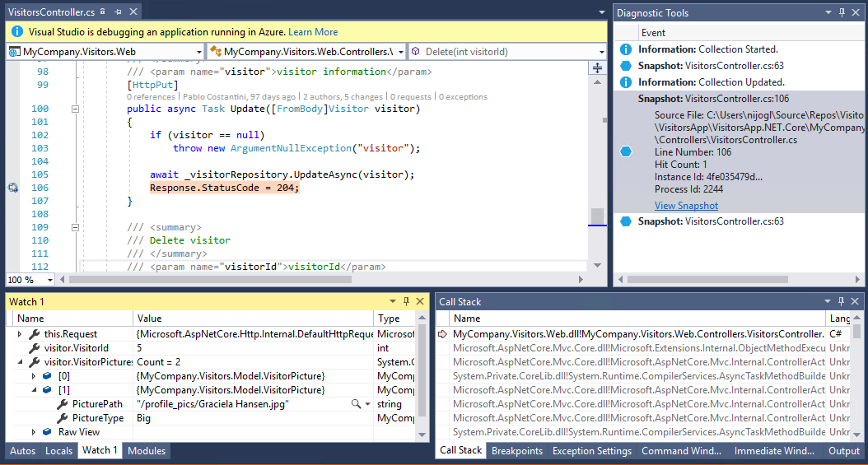Image resolution: width=868 pixels, height=465 pixels.
Task: Open the MyCompany.Visitors.Web.Controllers class dropdown
Action: (x=401, y=52)
